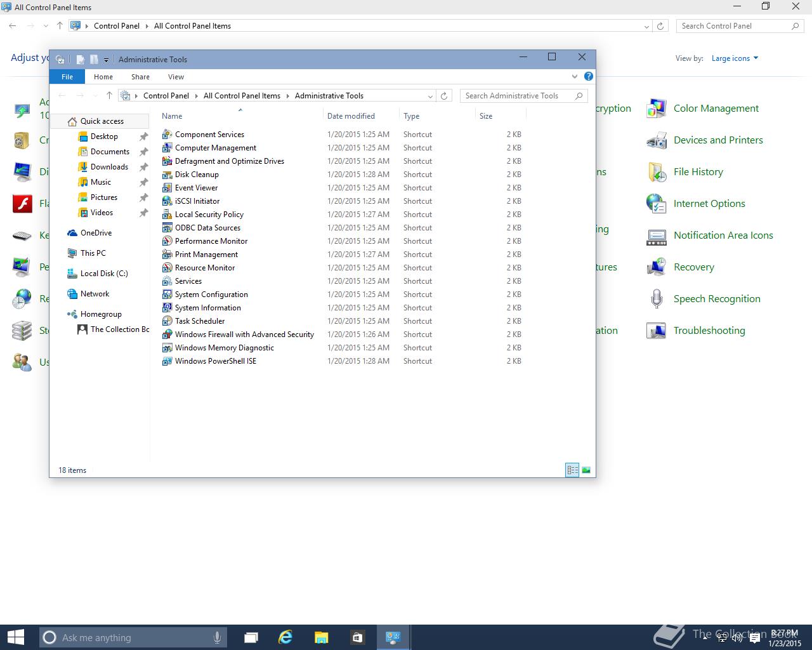812x650 pixels.
Task: Switch to Details view in status bar
Action: pyautogui.click(x=572, y=470)
